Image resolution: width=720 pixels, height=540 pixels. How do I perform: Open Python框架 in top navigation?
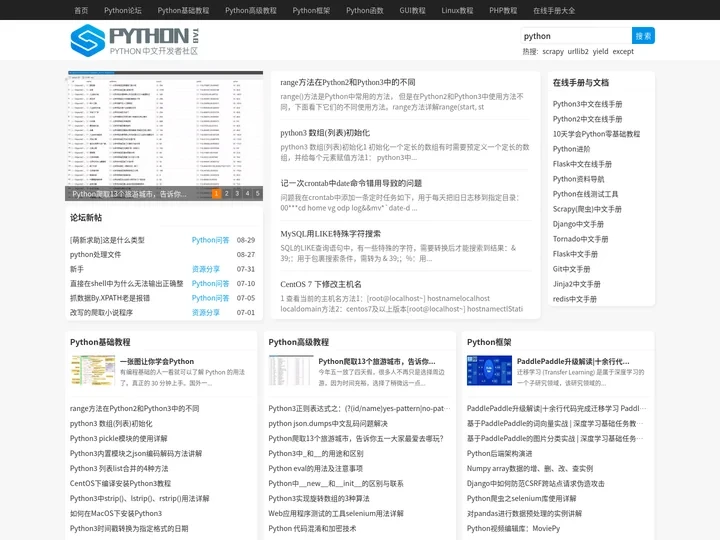pos(311,10)
